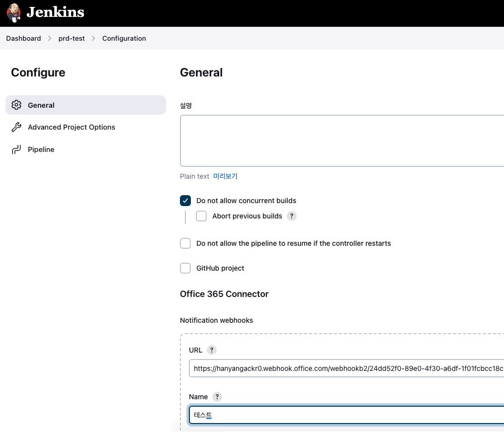Open help for Abort previous builds
The height and width of the screenshot is (432, 504).
pos(292,216)
